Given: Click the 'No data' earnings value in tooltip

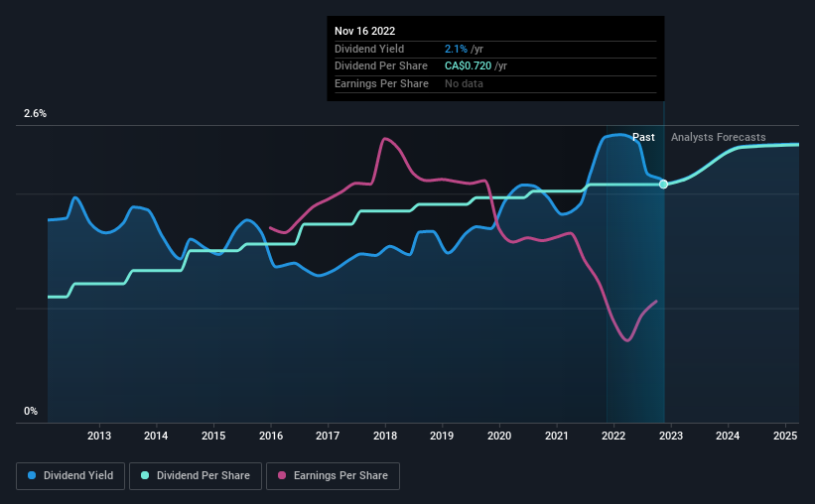Looking at the screenshot, I should [464, 83].
